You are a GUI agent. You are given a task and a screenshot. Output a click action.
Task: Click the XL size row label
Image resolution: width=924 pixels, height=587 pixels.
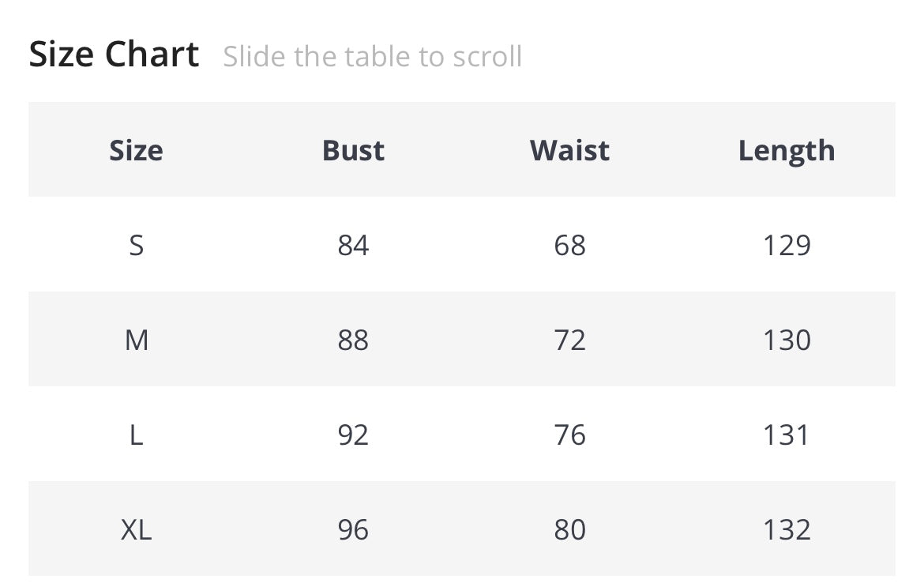(136, 530)
